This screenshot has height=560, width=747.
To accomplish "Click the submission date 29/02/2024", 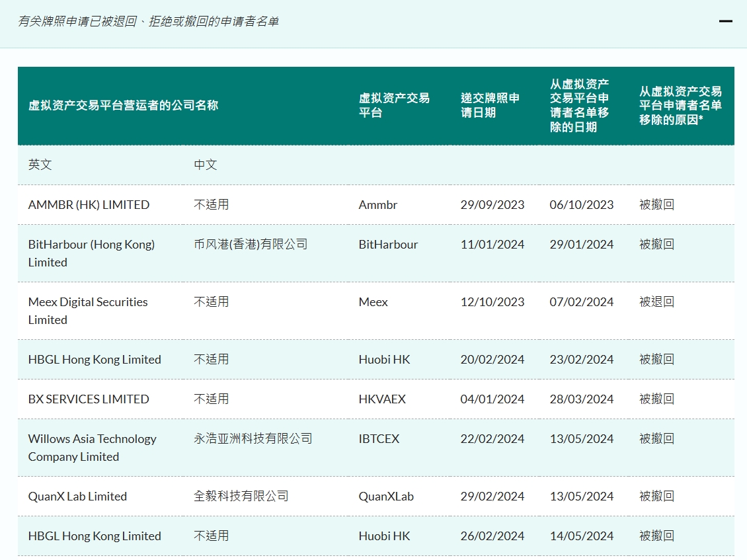I will (492, 496).
